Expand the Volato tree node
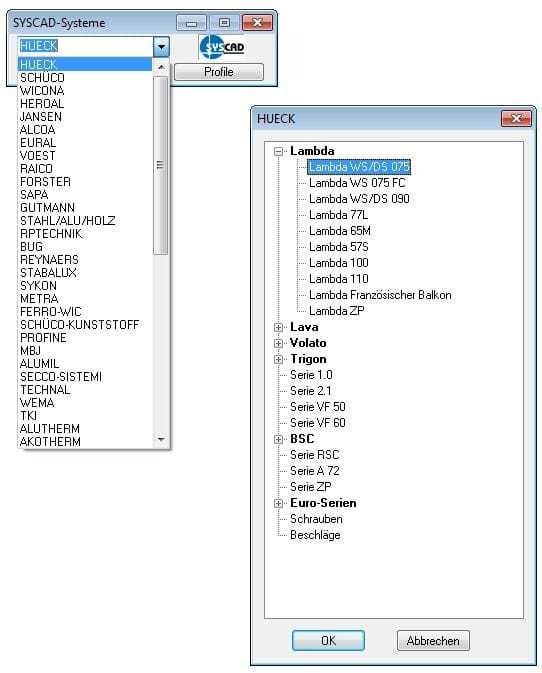542x673 pixels. click(279, 343)
